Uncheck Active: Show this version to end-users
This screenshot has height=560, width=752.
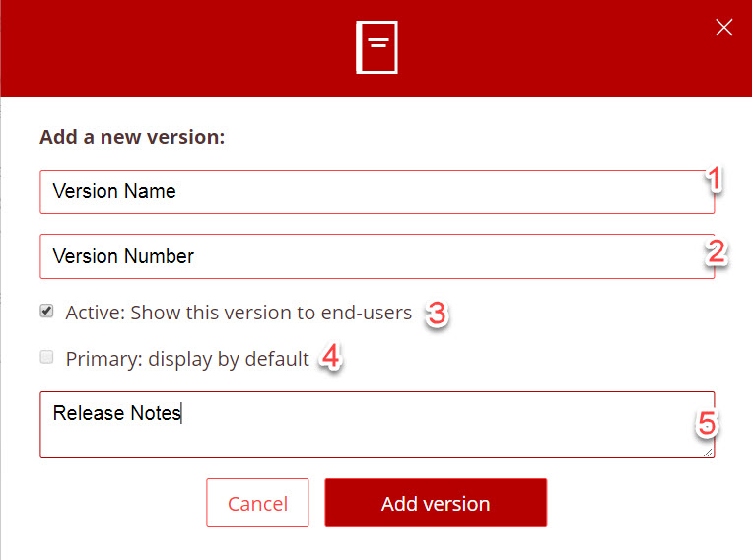46,311
